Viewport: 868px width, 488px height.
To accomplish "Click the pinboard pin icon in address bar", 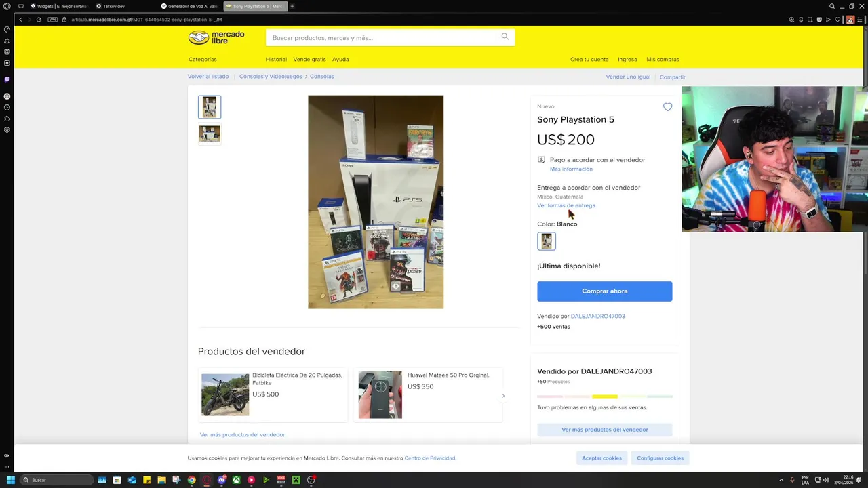I will (x=801, y=20).
